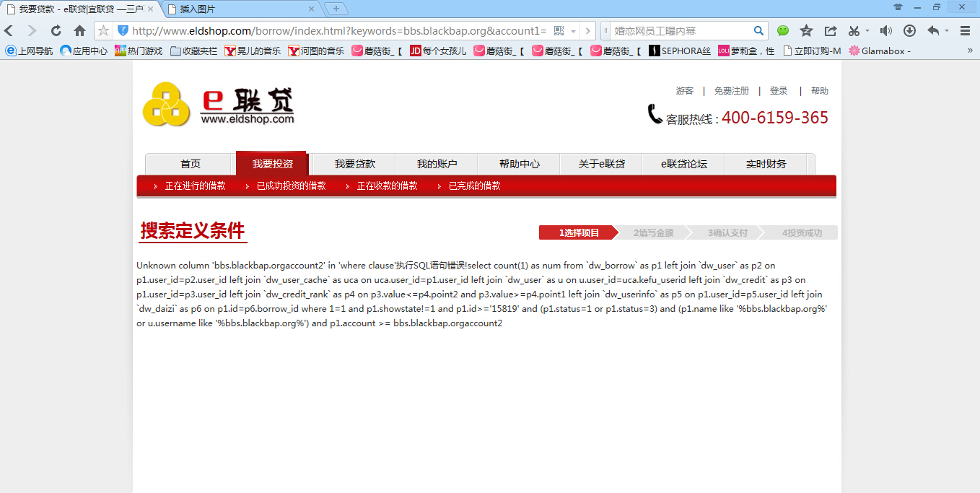Click into the browser search box
Image resolution: width=980 pixels, height=493 pixels.
[681, 31]
